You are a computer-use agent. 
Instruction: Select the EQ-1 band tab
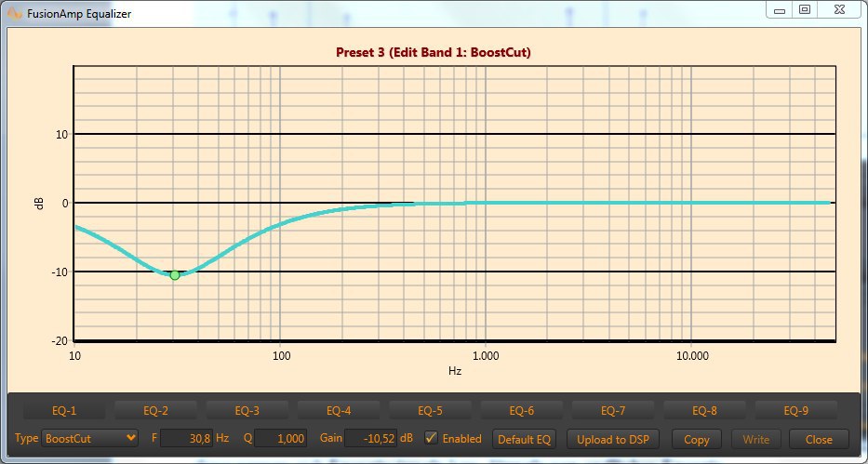point(64,411)
